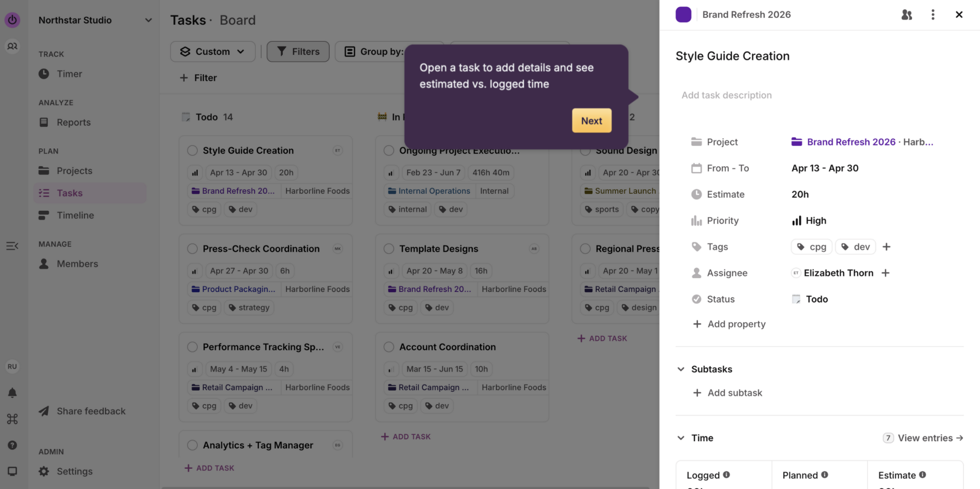Open Timeline in sidebar
Viewport: 980px width, 489px height.
click(x=75, y=215)
